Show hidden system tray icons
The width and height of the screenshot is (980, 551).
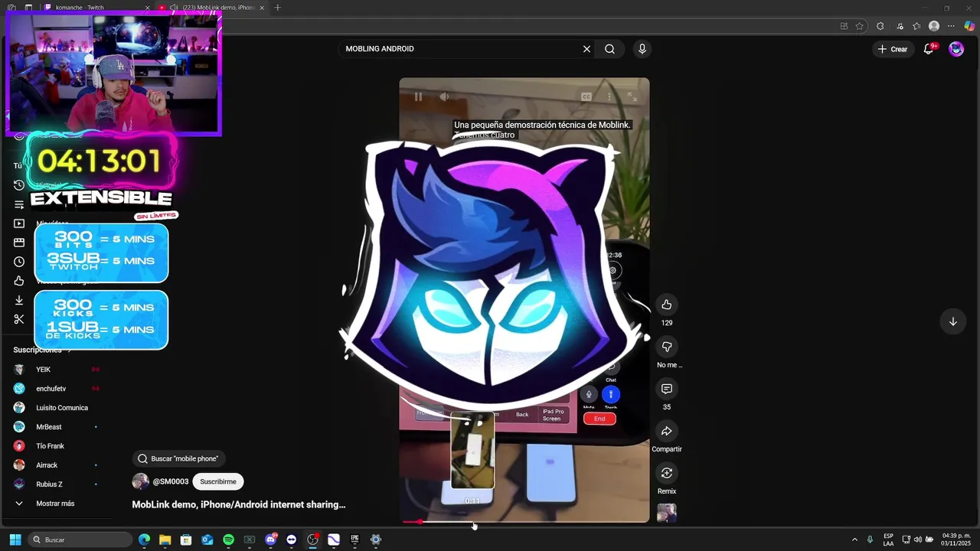click(x=854, y=540)
